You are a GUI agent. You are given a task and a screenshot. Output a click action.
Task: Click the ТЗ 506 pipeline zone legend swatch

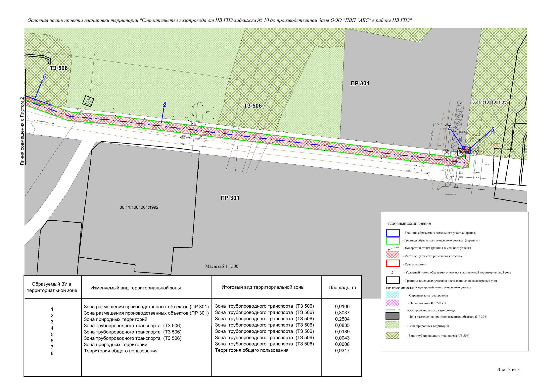click(392, 335)
